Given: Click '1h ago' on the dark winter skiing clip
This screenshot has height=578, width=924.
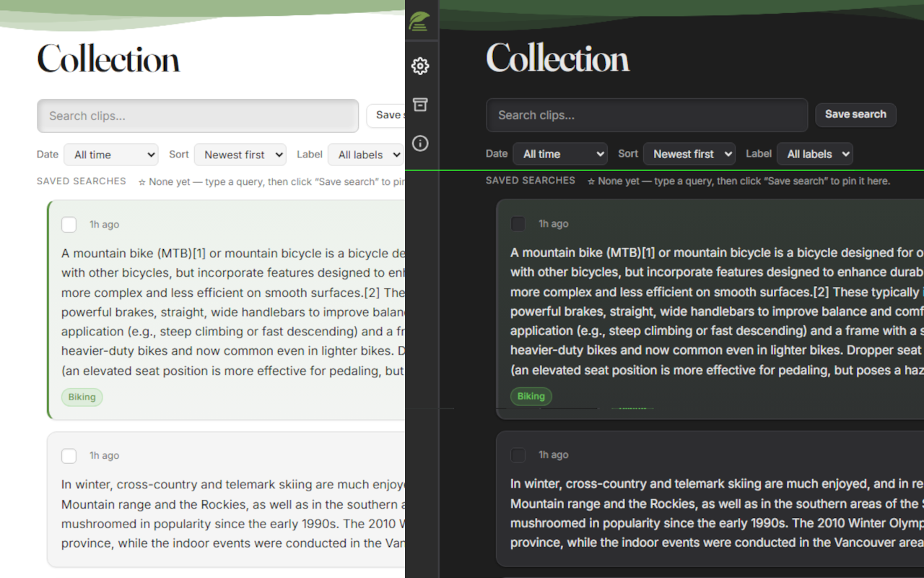Looking at the screenshot, I should [x=554, y=455].
